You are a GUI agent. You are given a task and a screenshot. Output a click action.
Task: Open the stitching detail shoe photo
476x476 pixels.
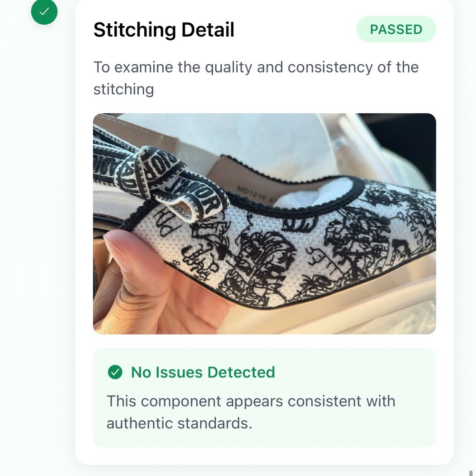(264, 224)
